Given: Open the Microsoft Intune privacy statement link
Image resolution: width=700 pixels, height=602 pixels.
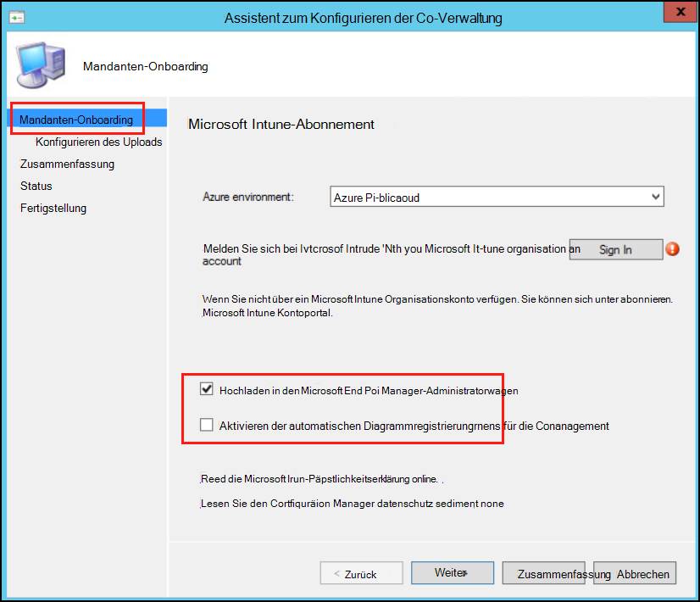Looking at the screenshot, I should tap(319, 479).
